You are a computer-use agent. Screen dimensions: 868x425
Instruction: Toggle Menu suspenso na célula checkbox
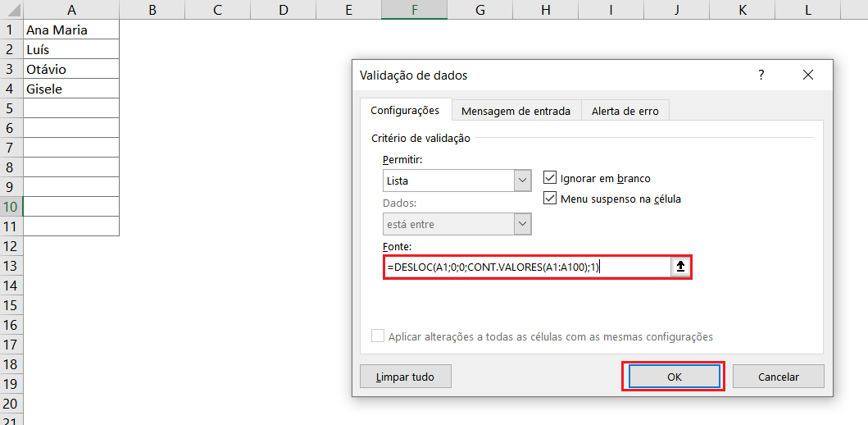point(550,199)
